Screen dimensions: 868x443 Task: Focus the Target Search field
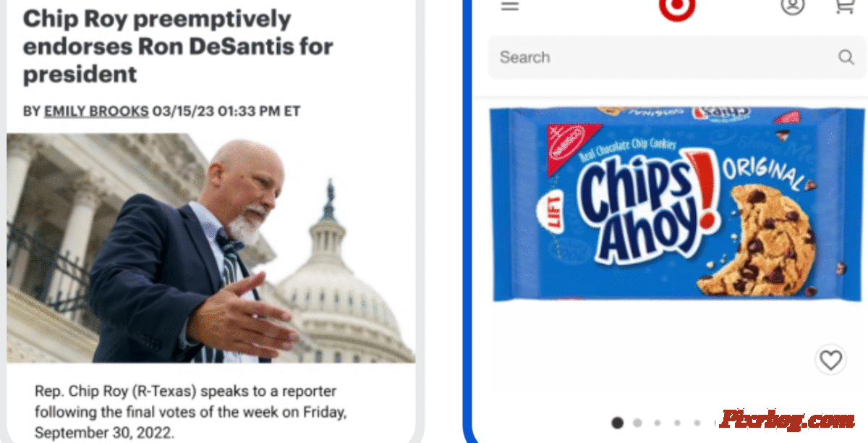tap(677, 57)
